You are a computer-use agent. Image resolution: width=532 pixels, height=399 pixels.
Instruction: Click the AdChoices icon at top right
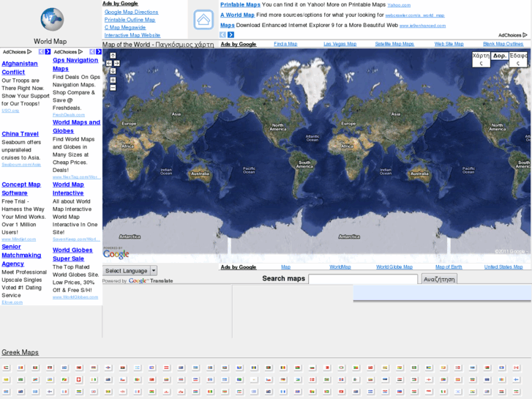[525, 35]
